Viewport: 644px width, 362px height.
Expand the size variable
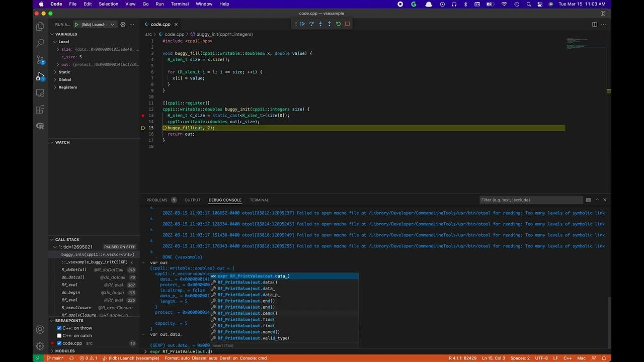tap(58, 49)
